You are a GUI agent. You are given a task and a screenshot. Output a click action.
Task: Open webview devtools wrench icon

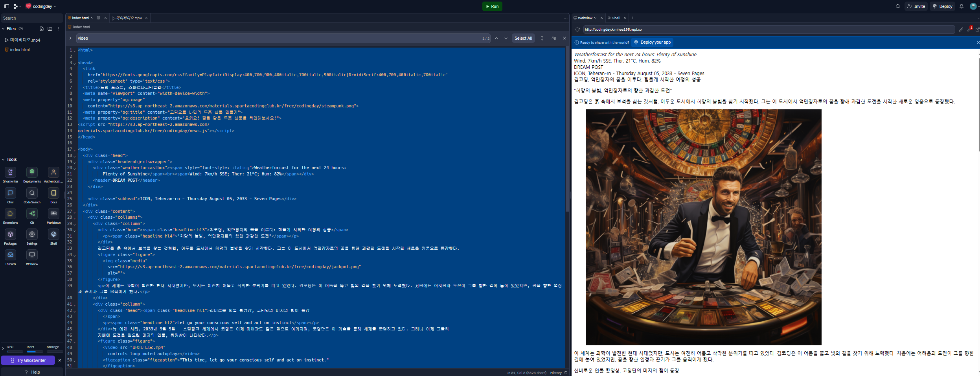click(x=969, y=29)
